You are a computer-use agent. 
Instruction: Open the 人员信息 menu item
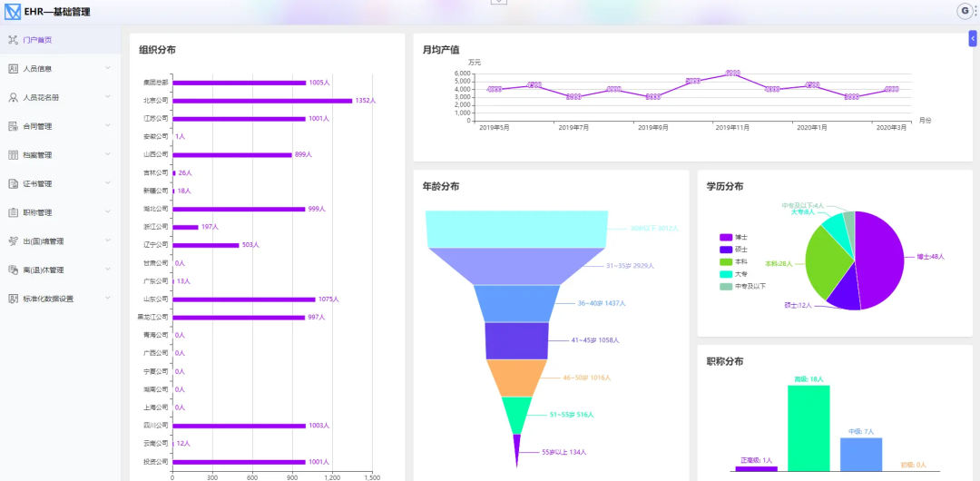click(61, 69)
